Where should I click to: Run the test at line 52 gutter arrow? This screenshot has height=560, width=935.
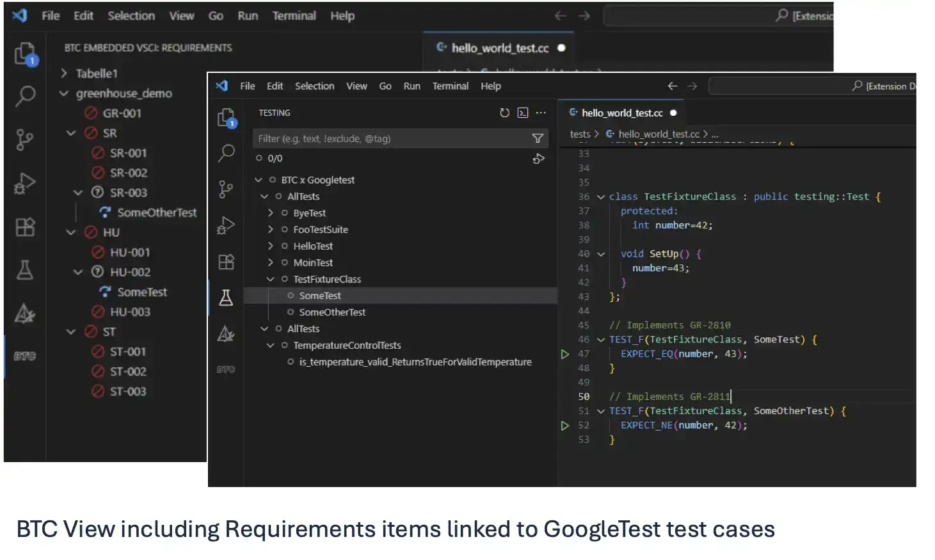[565, 426]
